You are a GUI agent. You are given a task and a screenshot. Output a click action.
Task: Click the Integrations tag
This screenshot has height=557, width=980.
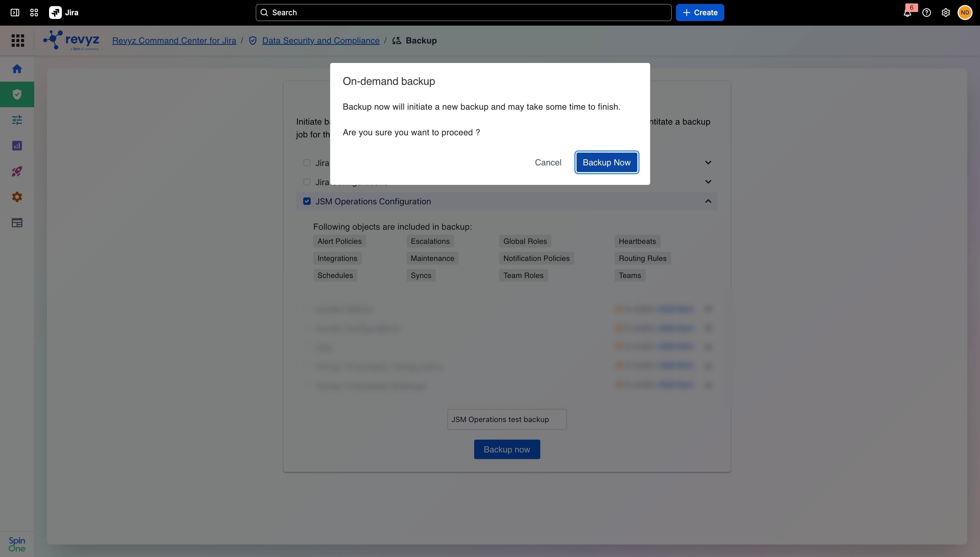click(x=337, y=258)
